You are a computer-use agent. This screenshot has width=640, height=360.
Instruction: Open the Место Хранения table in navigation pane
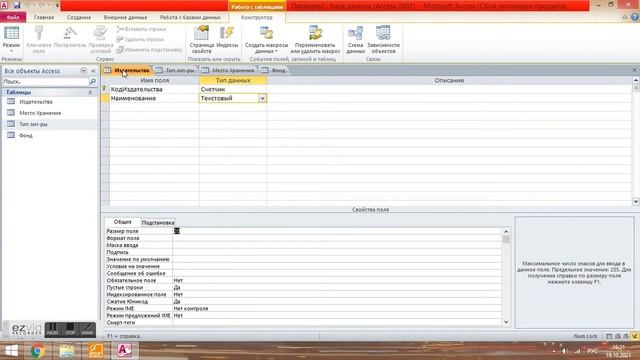click(40, 113)
